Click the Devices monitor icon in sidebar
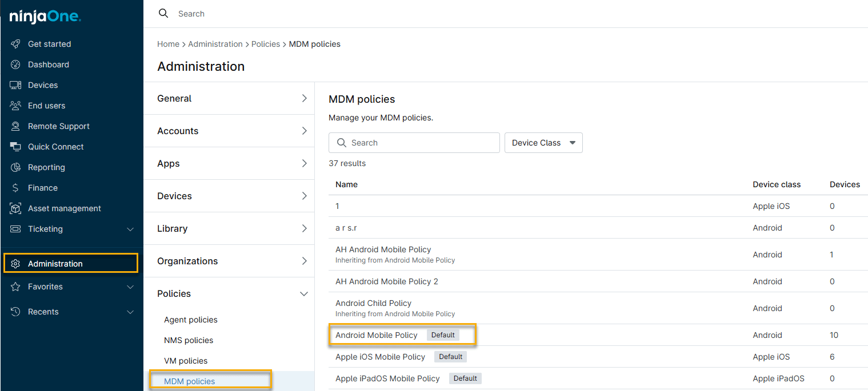This screenshot has height=391, width=868. tap(15, 85)
